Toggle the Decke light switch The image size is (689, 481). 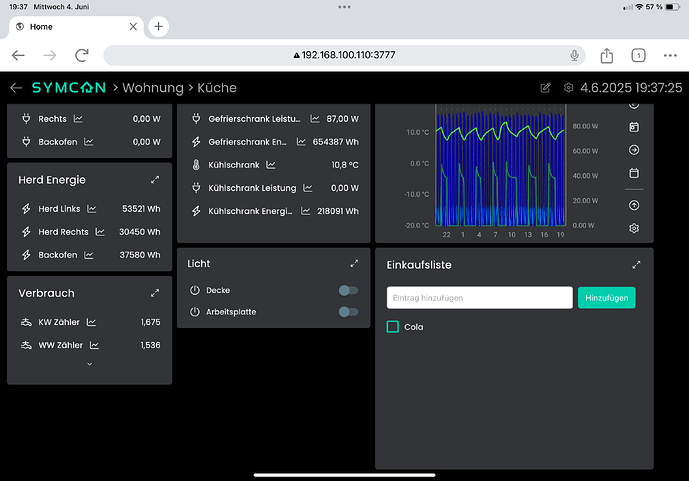click(x=348, y=290)
